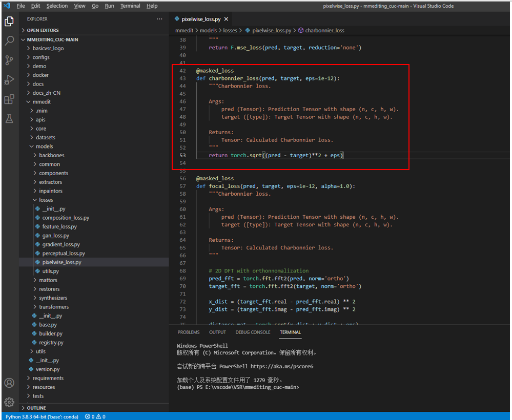Open the Search view icon
This screenshot has width=512, height=420.
click(9, 40)
